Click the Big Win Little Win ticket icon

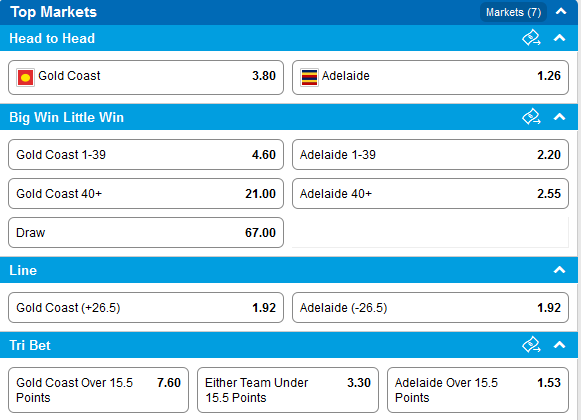[531, 117]
